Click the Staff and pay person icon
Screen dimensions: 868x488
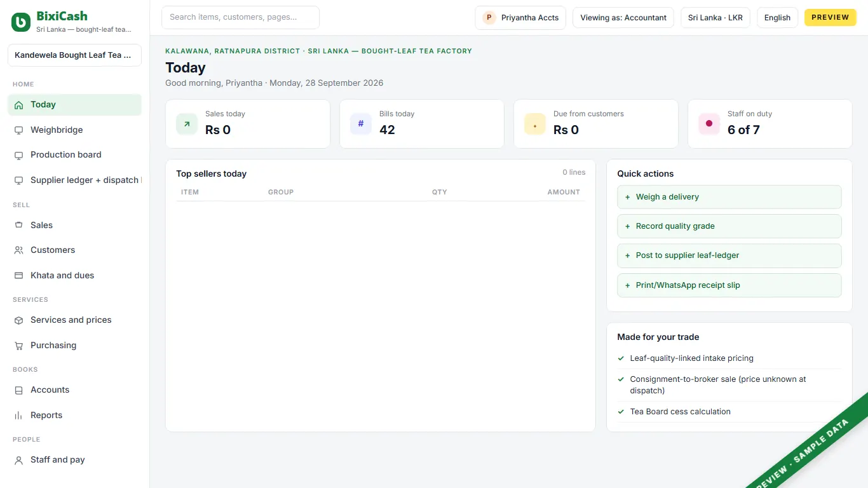click(18, 460)
